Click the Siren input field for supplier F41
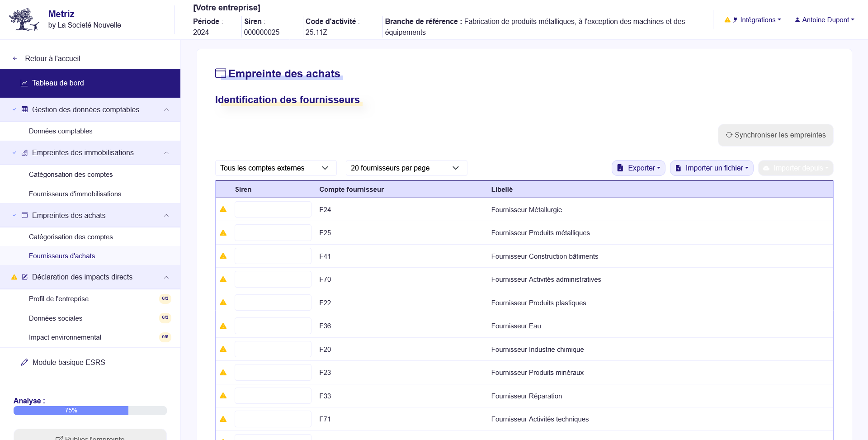 click(273, 256)
